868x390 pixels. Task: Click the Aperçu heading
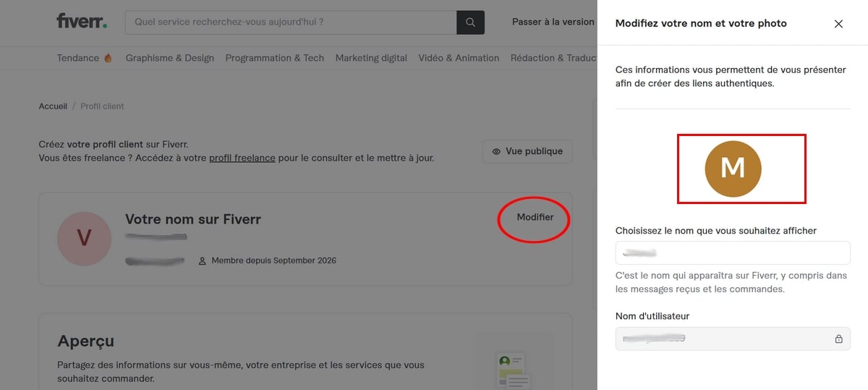pyautogui.click(x=85, y=342)
